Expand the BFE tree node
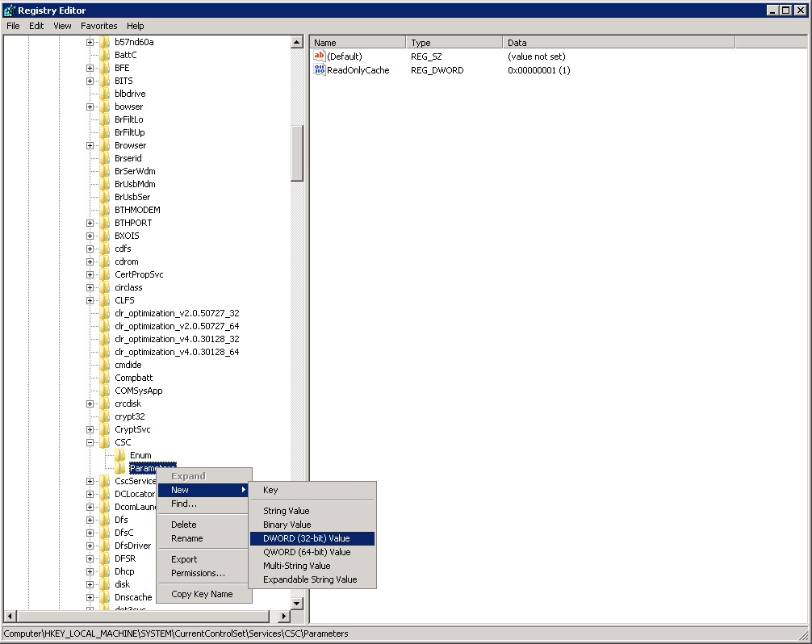The height and width of the screenshot is (644, 812). pos(90,69)
